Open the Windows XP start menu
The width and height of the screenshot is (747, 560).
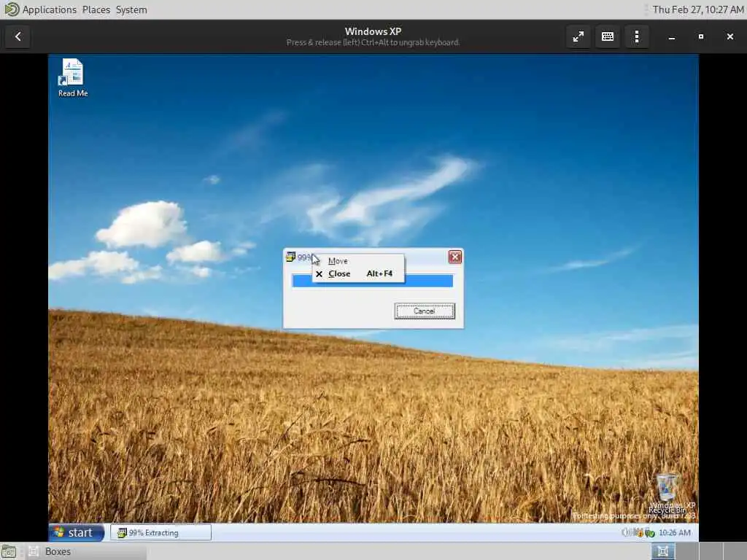click(x=76, y=532)
